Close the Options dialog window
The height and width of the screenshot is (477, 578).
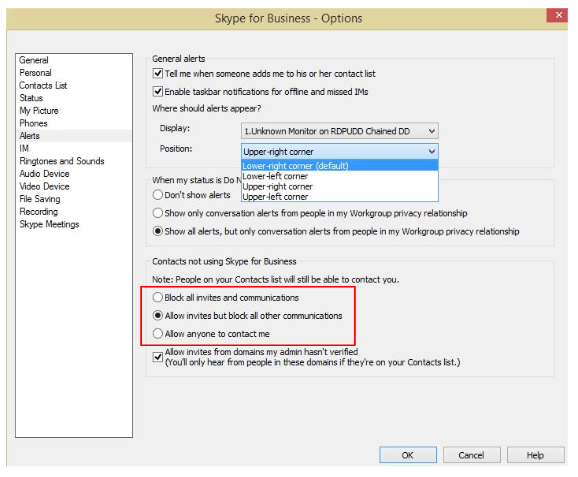click(x=558, y=15)
